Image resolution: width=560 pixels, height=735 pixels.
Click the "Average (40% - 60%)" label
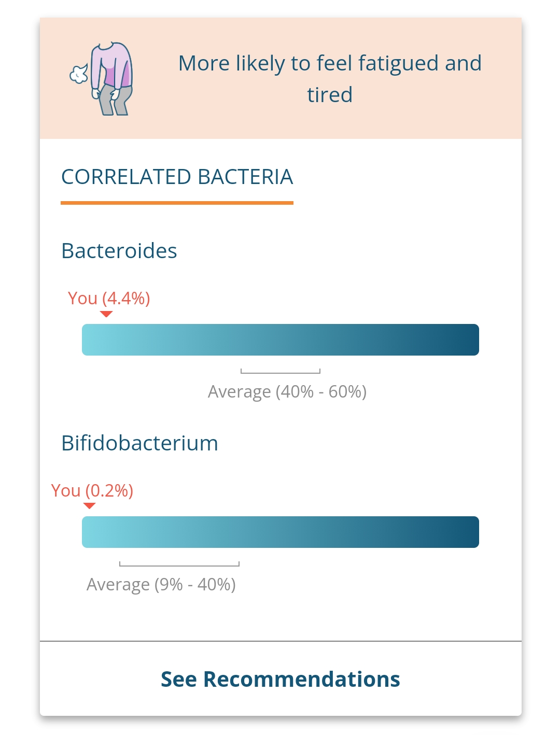tap(287, 392)
